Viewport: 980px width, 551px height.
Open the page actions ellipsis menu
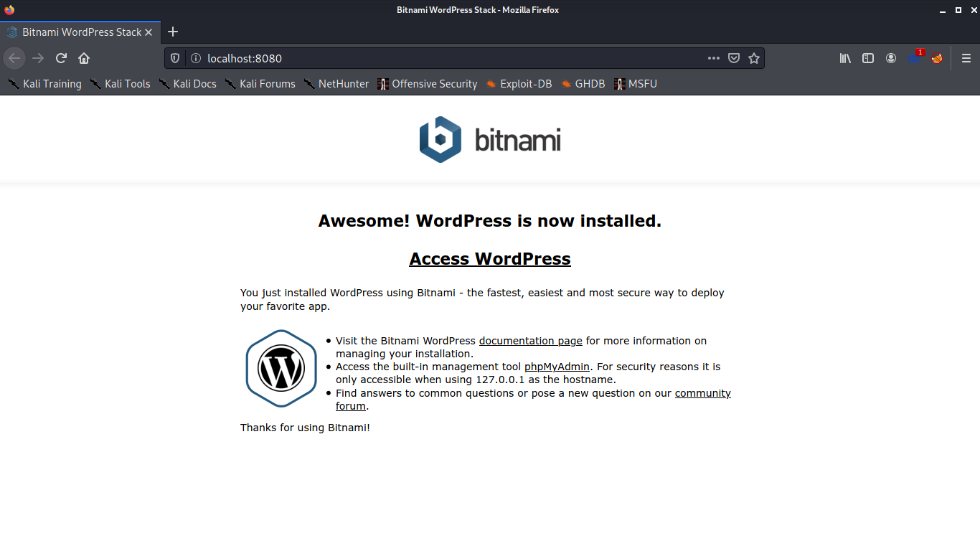713,58
